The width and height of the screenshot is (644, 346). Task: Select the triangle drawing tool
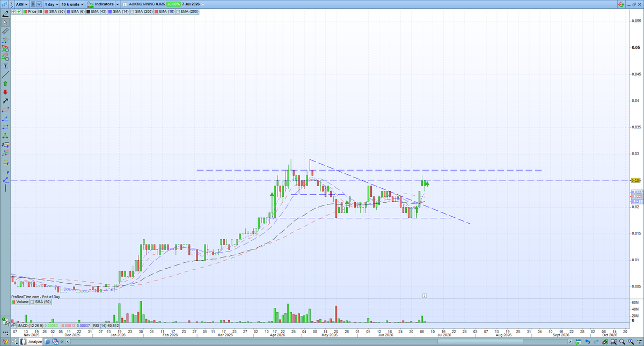tap(5, 135)
